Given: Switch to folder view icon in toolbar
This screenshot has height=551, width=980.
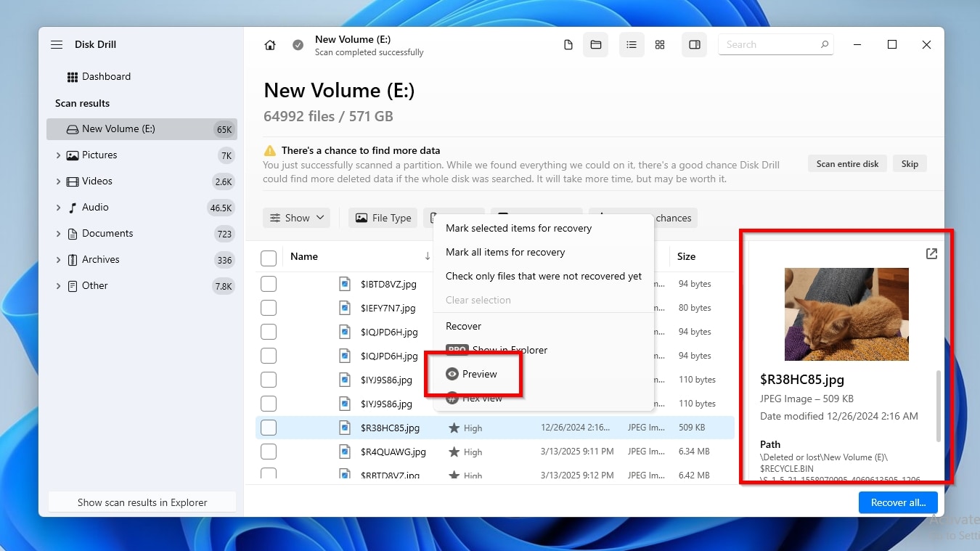Looking at the screenshot, I should 596,45.
